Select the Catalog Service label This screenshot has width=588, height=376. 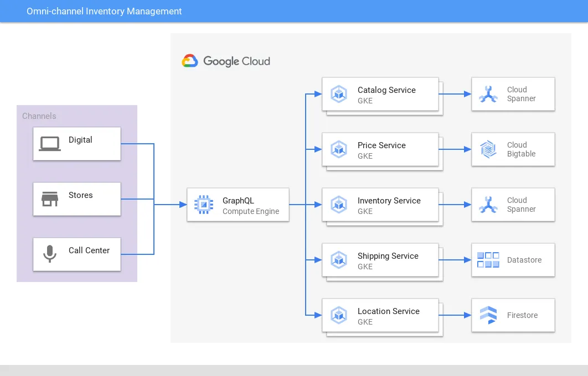pos(386,90)
